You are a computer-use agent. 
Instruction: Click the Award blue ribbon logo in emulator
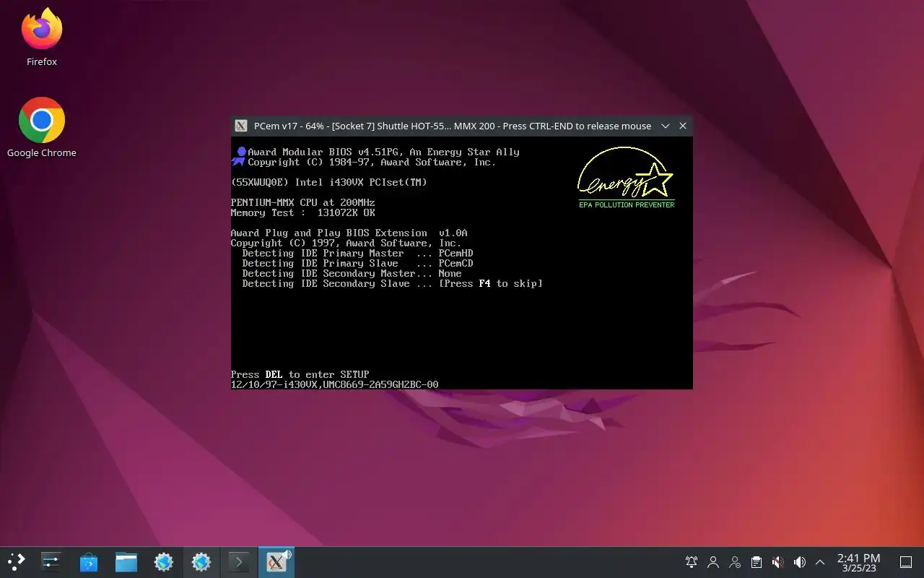(x=239, y=157)
